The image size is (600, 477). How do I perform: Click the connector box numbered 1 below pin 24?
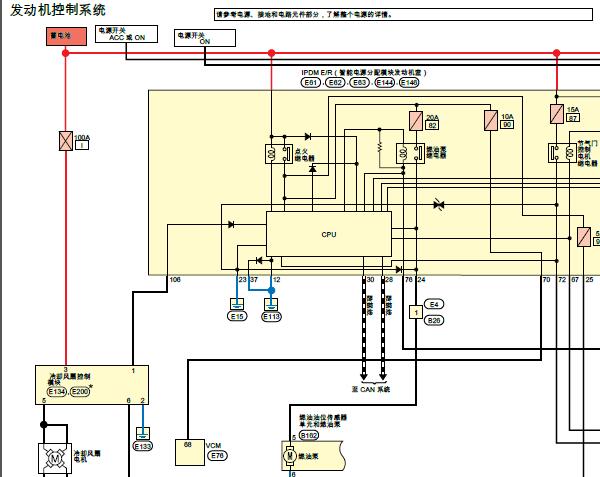pos(416,312)
